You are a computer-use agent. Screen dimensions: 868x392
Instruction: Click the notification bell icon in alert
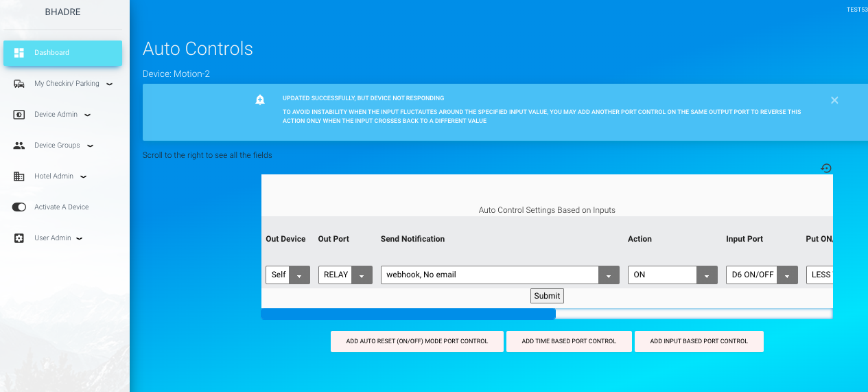pyautogui.click(x=260, y=100)
